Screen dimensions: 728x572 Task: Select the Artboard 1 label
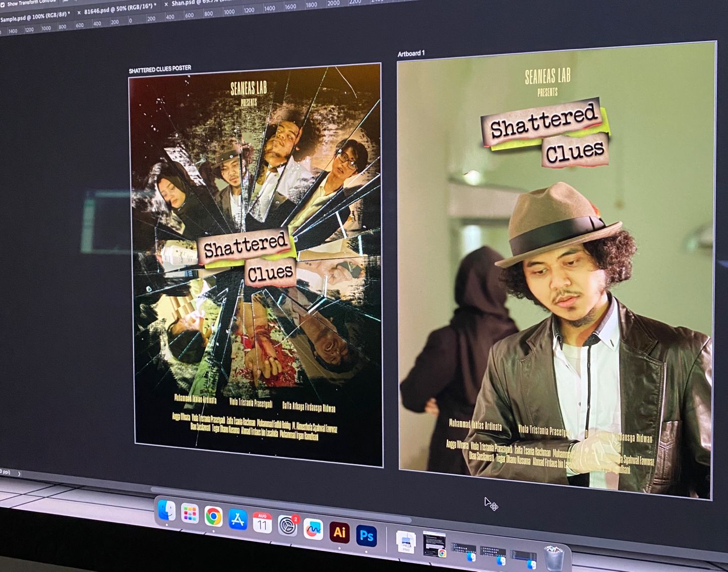(x=411, y=53)
